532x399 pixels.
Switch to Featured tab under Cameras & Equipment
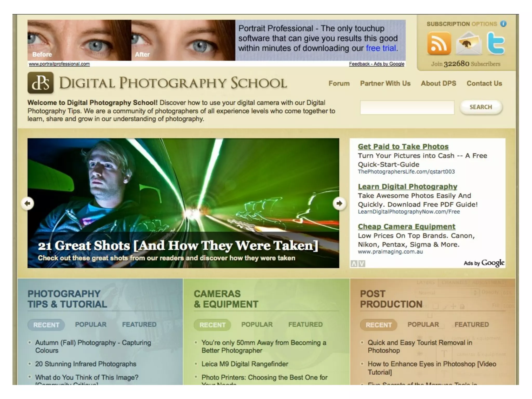point(305,324)
